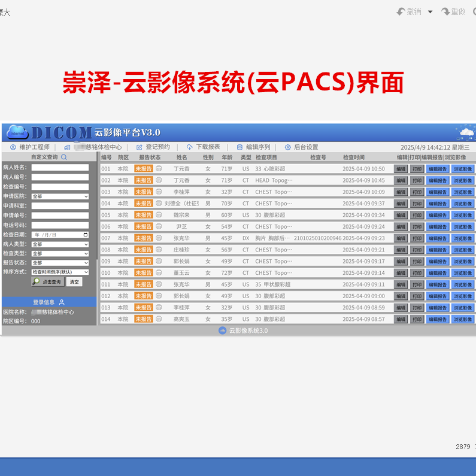The height and width of the screenshot is (476, 476).
Task: Click printer icon in row 013
Action: click(159, 307)
